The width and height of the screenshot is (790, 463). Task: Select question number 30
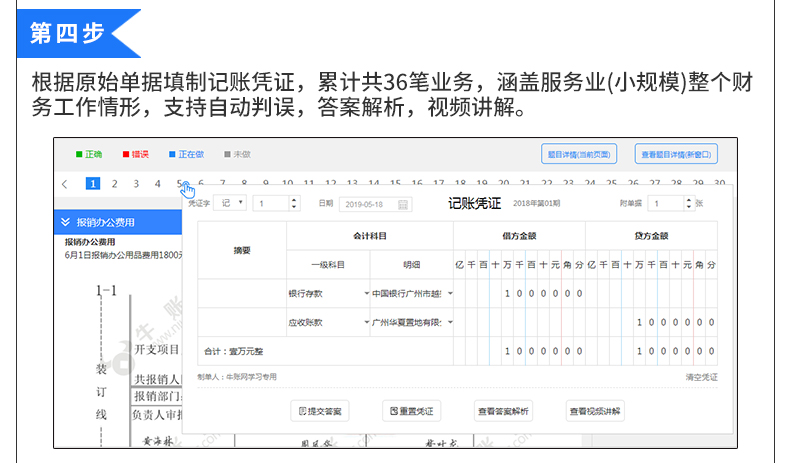click(718, 184)
